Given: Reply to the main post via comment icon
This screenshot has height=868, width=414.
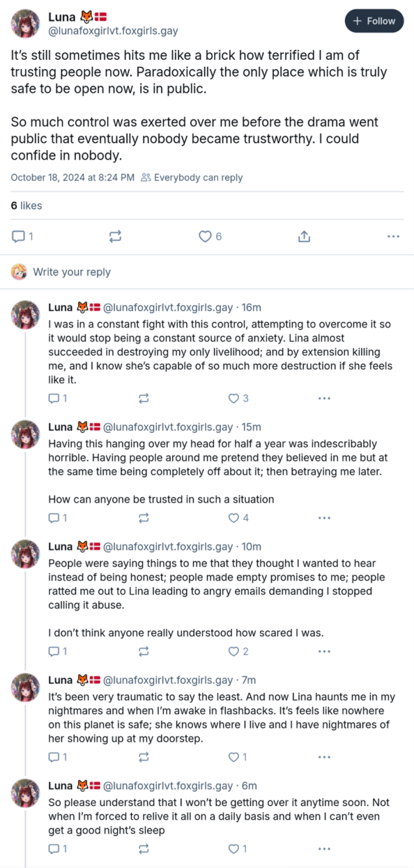Looking at the screenshot, I should (x=22, y=236).
